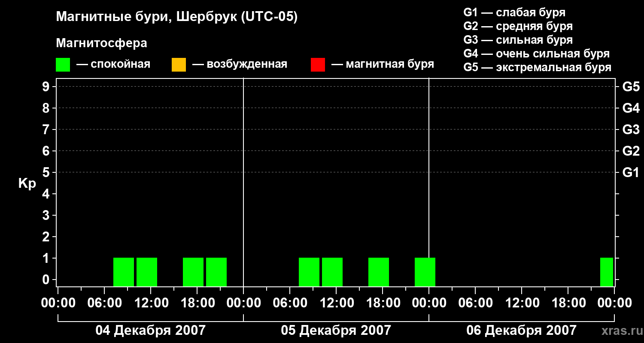
Task: Click the orange 'возбужденная' legend swatch
Action: tap(179, 64)
